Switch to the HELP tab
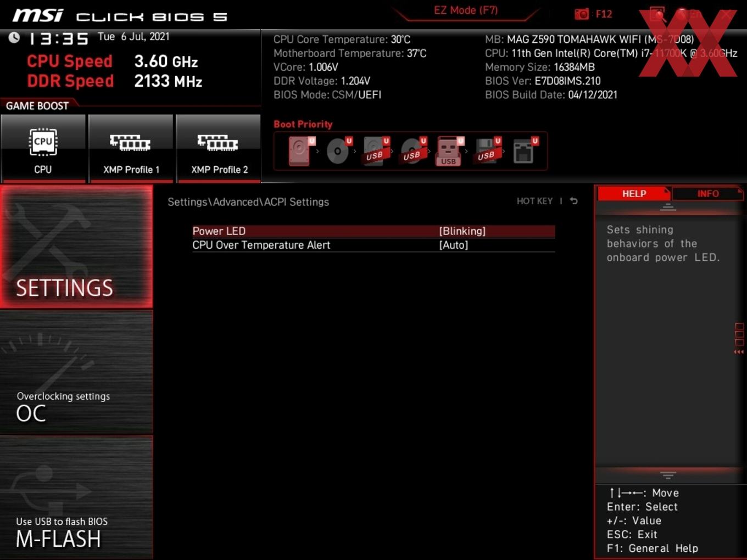747x560 pixels. pyautogui.click(x=634, y=194)
